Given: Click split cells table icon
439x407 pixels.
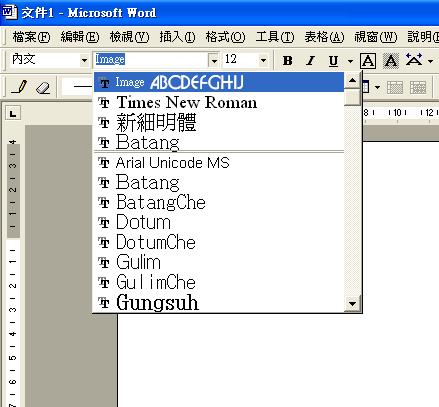Looking at the screenshot, I should tap(418, 88).
